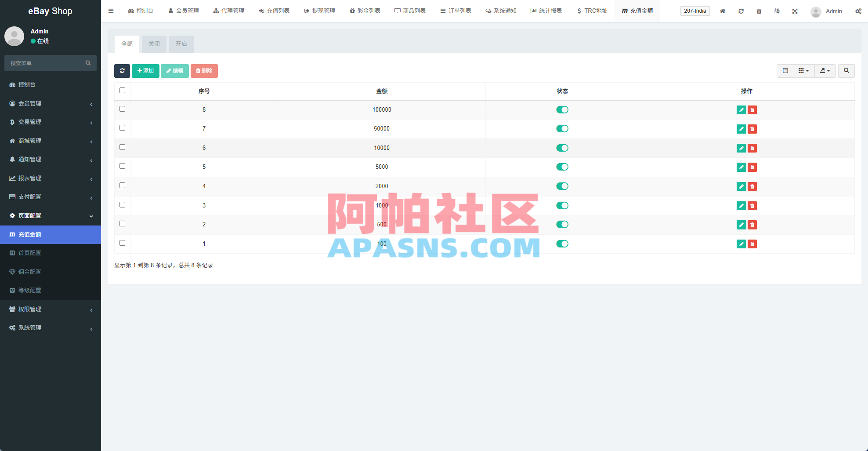Image resolution: width=868 pixels, height=451 pixels.
Task: Delete the row with amount 2000
Action: click(752, 186)
